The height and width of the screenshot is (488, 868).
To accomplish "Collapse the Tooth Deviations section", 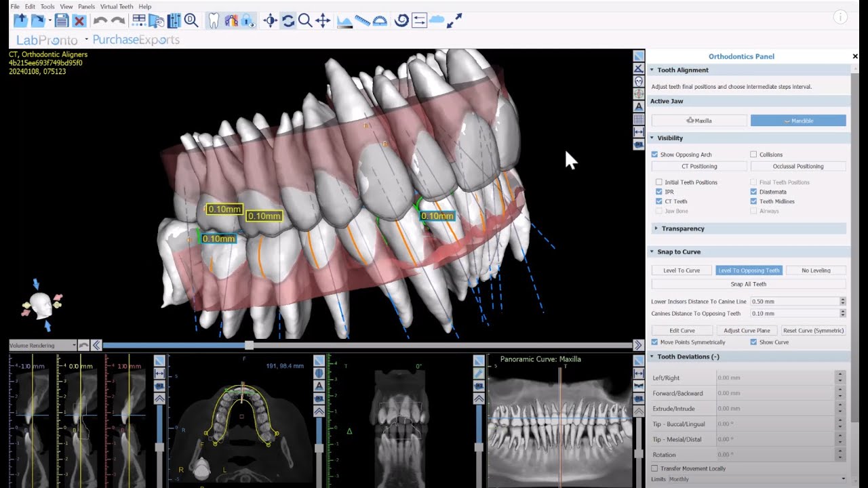I will (x=652, y=357).
